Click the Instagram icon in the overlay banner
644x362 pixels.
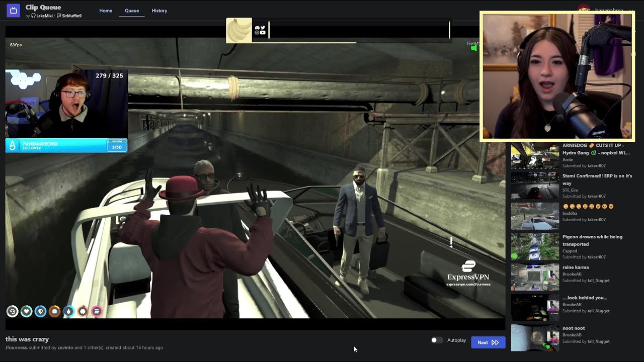[x=257, y=33]
